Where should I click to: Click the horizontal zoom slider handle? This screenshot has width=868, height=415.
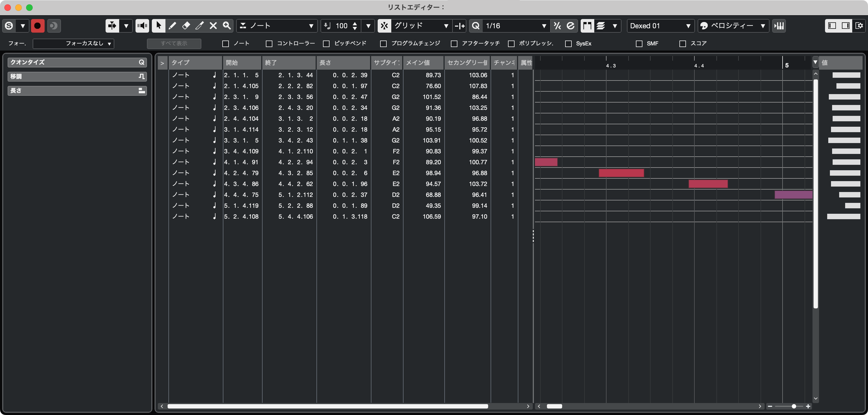click(x=794, y=406)
